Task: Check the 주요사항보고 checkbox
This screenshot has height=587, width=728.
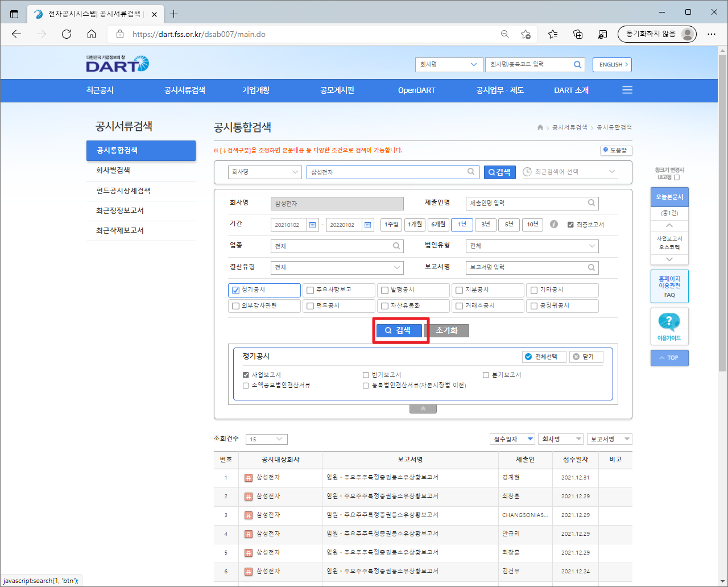Action: tap(310, 290)
